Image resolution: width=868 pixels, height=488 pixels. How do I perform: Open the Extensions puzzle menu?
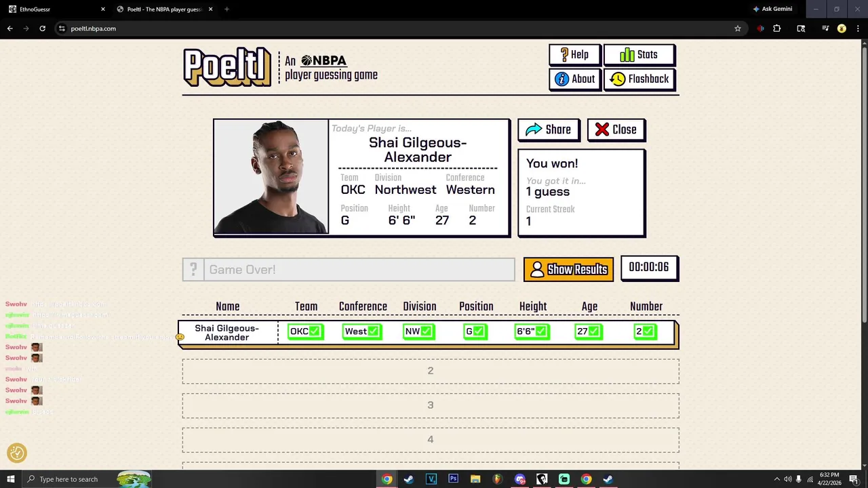click(x=777, y=28)
